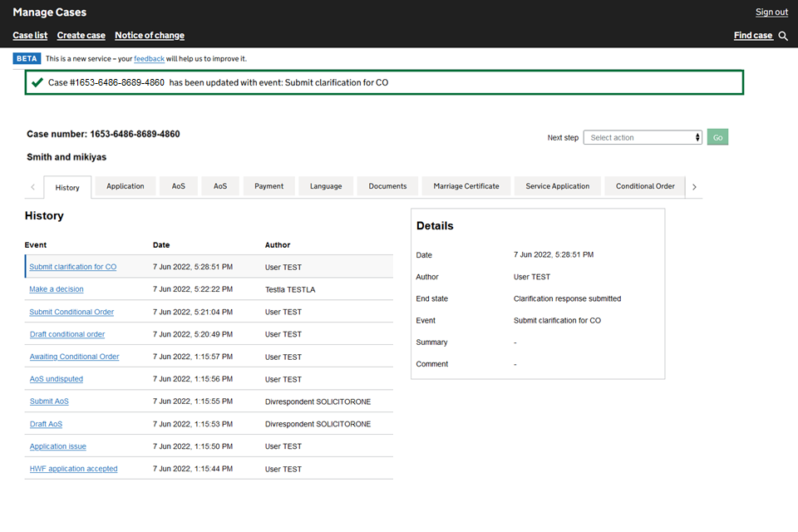
Task: View the Make a decision event
Action: pyautogui.click(x=57, y=289)
